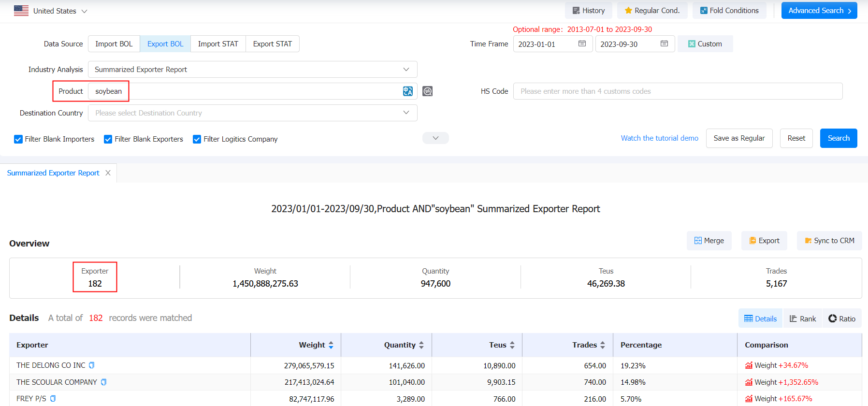
Task: Click the round icon right of Product field
Action: pyautogui.click(x=428, y=91)
